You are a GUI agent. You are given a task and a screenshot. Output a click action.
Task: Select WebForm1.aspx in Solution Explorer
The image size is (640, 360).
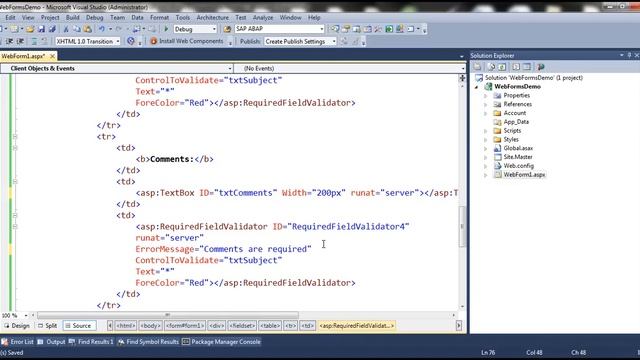(x=524, y=175)
